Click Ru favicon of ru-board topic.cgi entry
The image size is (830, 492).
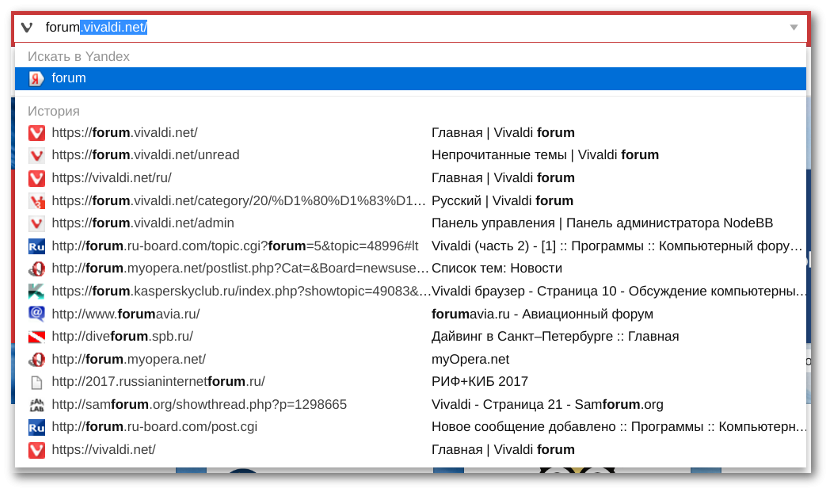point(36,246)
